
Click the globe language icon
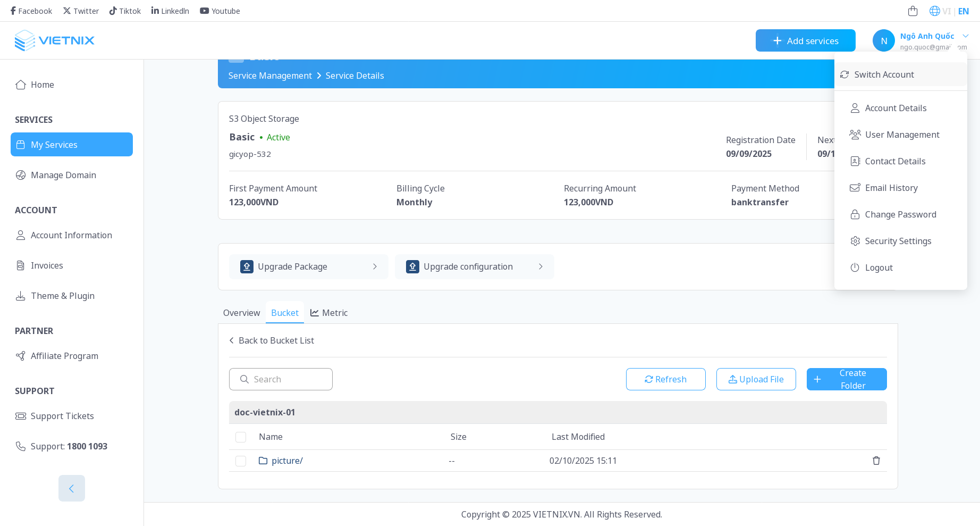[x=934, y=11]
